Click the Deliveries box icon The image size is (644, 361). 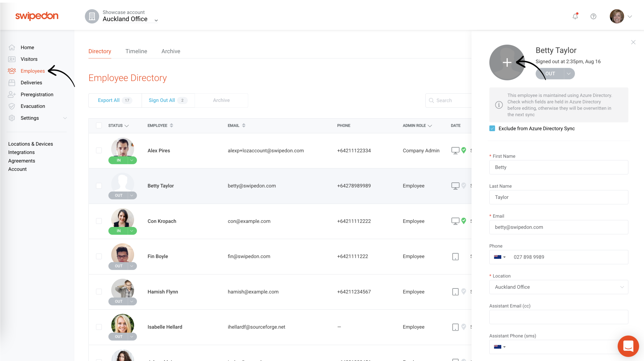(x=12, y=83)
